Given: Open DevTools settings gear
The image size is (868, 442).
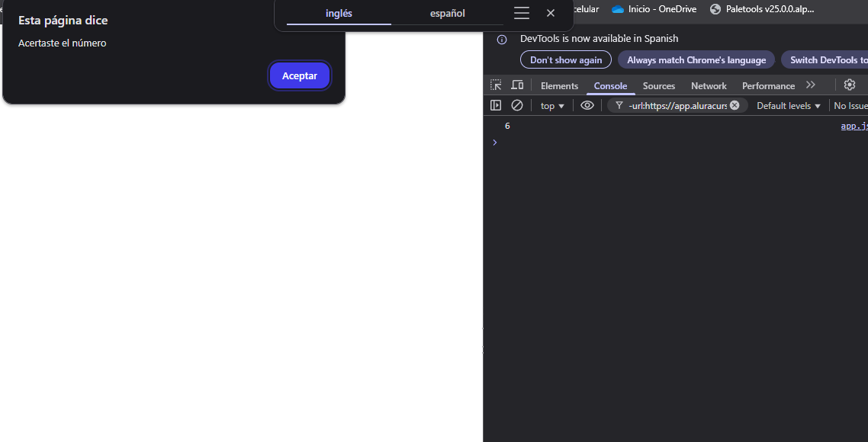Looking at the screenshot, I should (x=849, y=85).
